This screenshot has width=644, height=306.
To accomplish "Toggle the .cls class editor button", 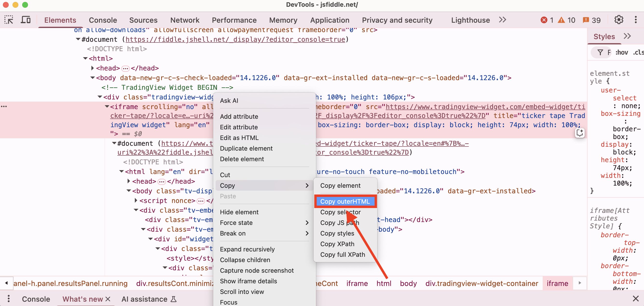I will click(638, 52).
